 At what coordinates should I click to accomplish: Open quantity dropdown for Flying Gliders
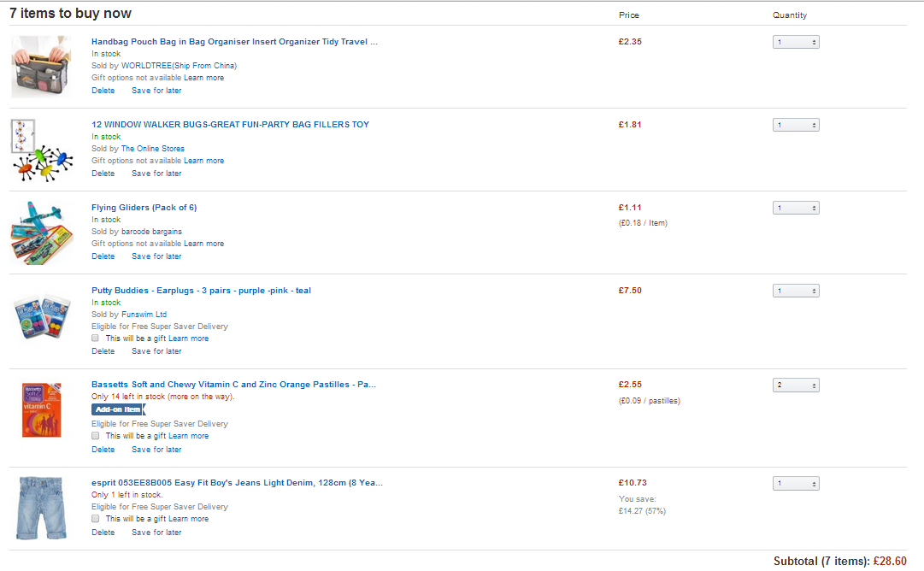coord(796,208)
